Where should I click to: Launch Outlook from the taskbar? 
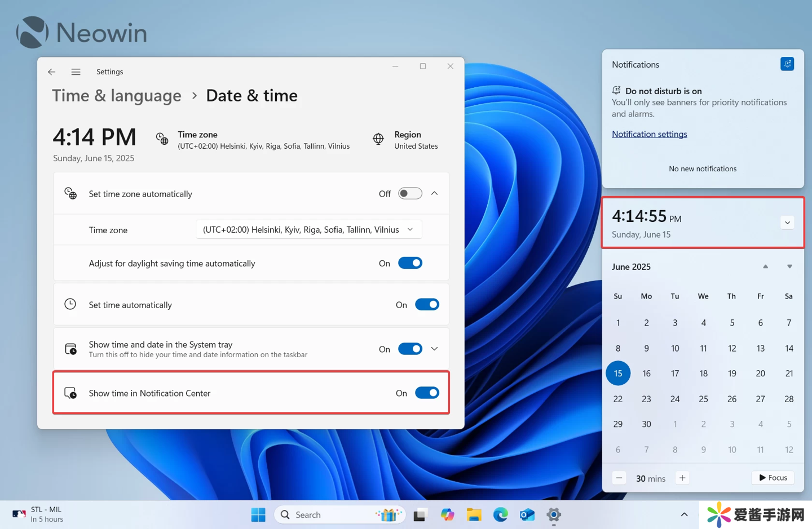527,514
